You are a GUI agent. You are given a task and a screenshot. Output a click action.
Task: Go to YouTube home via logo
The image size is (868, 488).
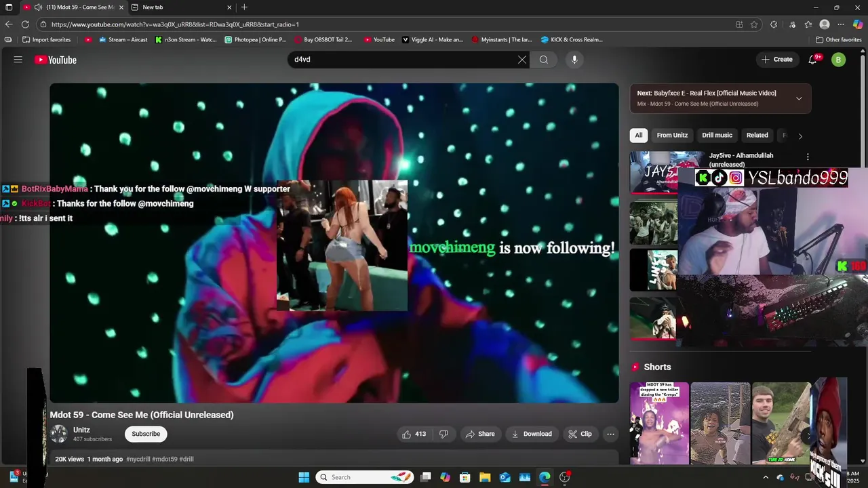point(56,60)
